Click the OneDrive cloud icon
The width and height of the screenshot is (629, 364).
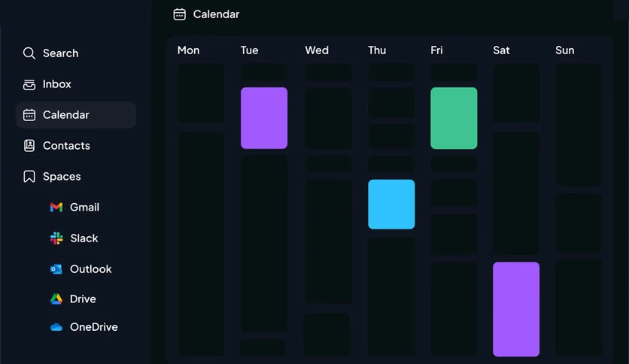click(x=56, y=327)
